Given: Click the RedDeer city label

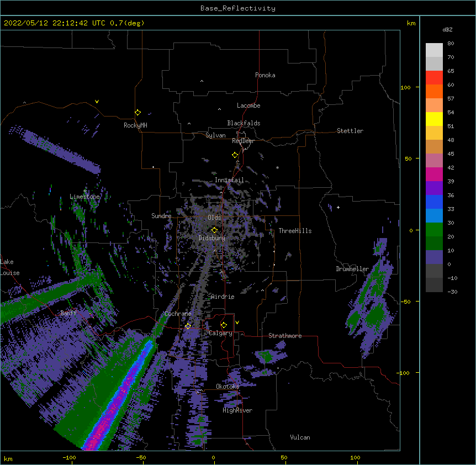Looking at the screenshot, I should (243, 141).
